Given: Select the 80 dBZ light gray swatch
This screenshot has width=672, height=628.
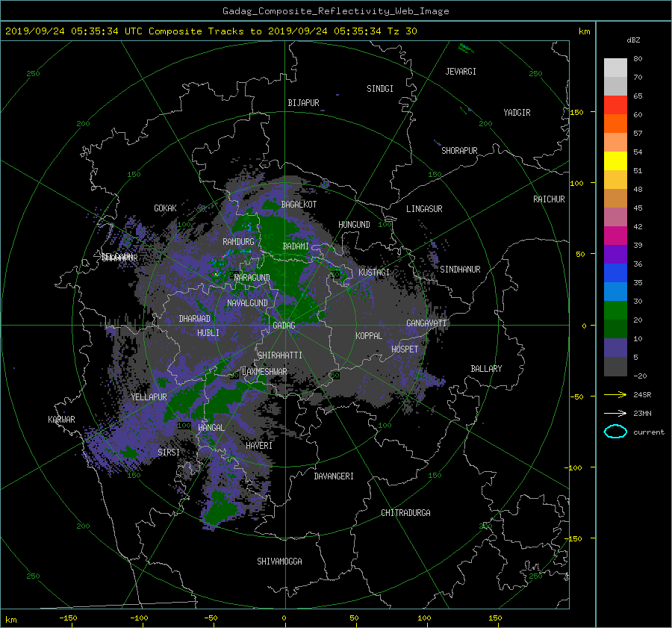Looking at the screenshot, I should pyautogui.click(x=615, y=67).
